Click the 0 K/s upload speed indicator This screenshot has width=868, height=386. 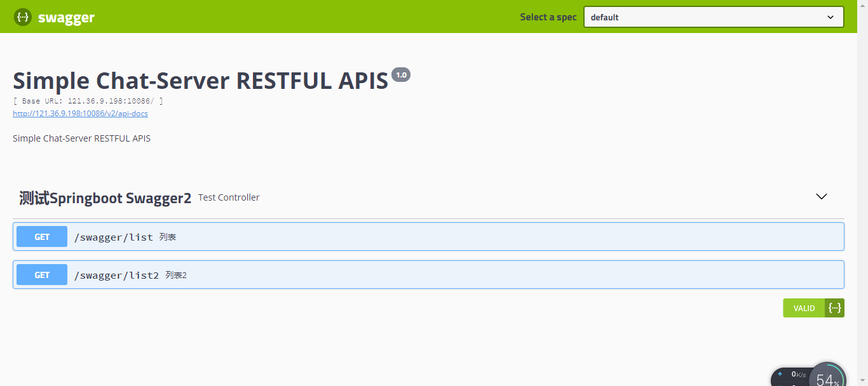[793, 375]
